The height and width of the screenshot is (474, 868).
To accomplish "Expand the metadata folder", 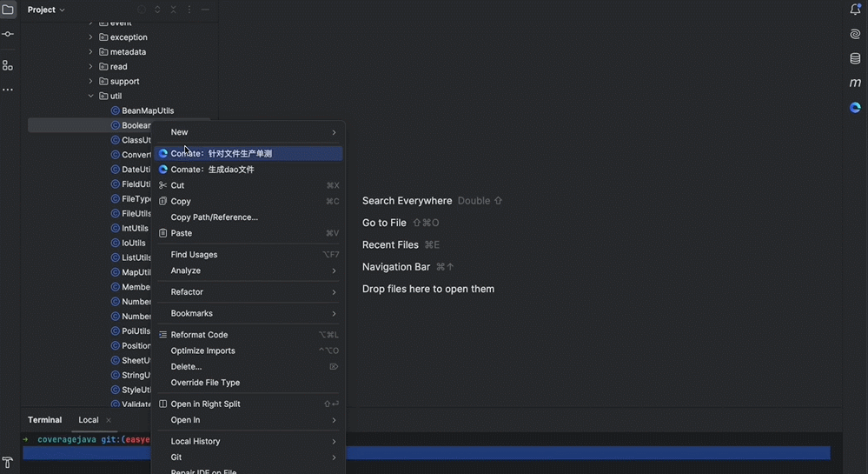I will (x=91, y=52).
